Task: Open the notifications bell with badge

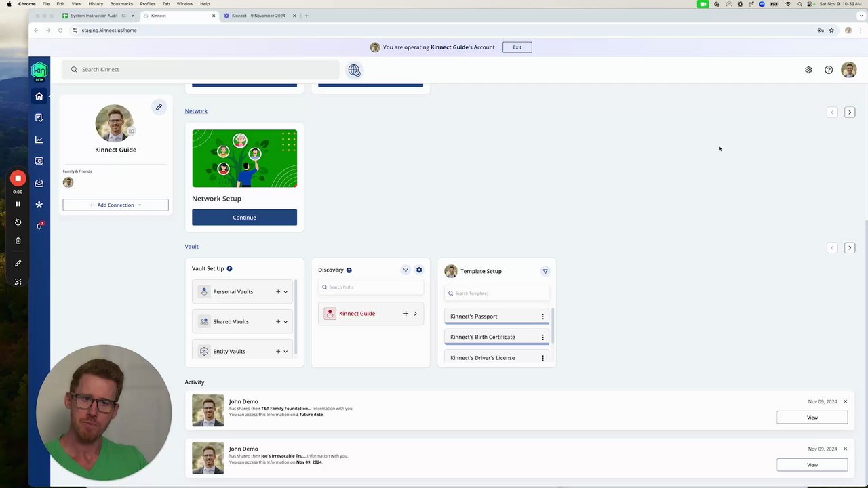Action: [x=39, y=226]
